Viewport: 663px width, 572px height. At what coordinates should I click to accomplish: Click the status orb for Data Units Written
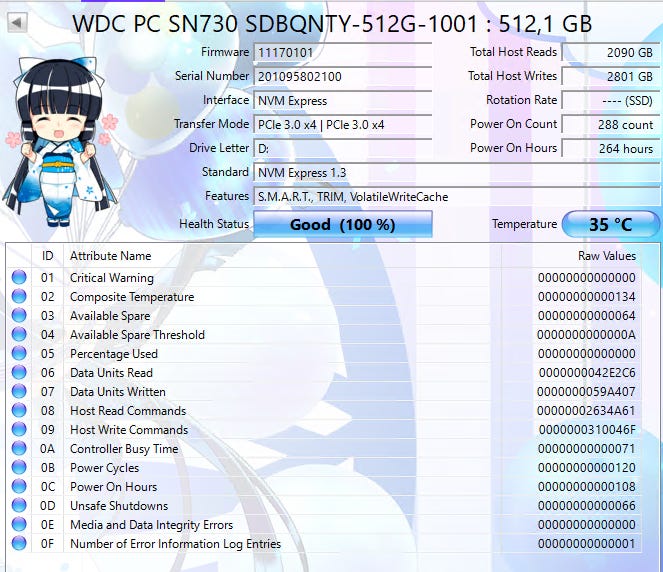[x=19, y=391]
